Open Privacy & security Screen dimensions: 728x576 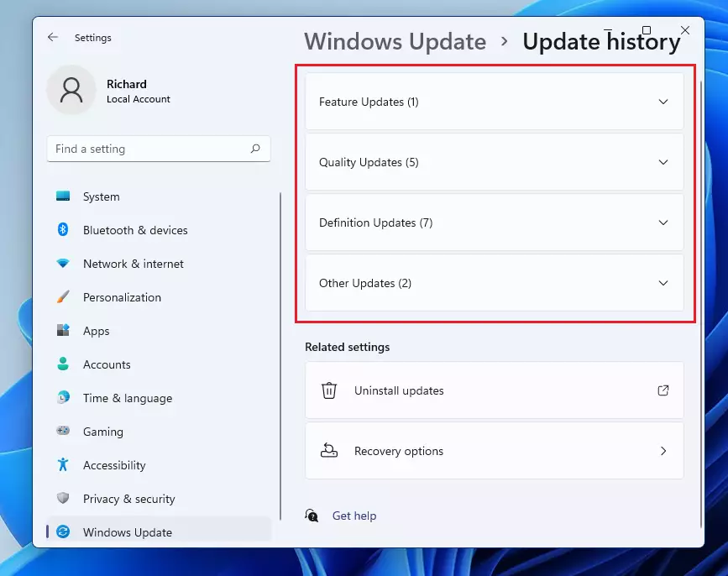tap(159, 499)
